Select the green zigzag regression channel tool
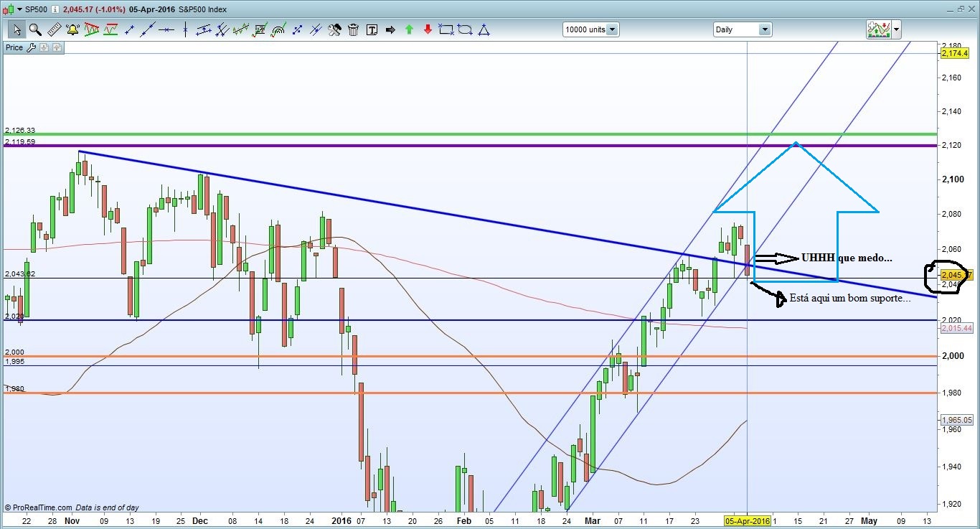Image resolution: width=980 pixels, height=529 pixels. 241,29
